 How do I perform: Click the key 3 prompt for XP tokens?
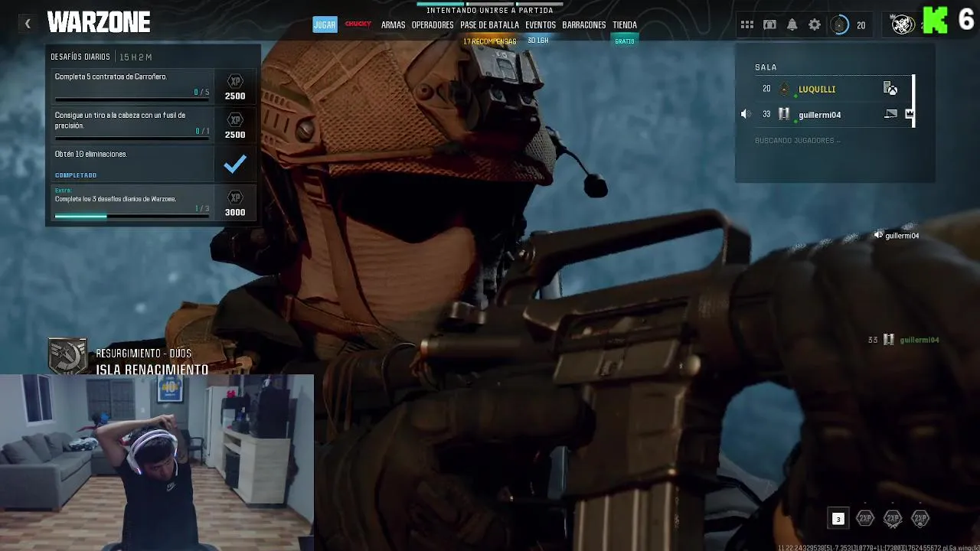pos(838,519)
